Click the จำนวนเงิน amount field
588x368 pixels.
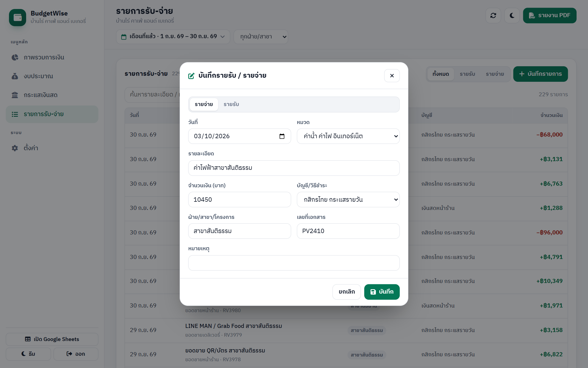(240, 200)
